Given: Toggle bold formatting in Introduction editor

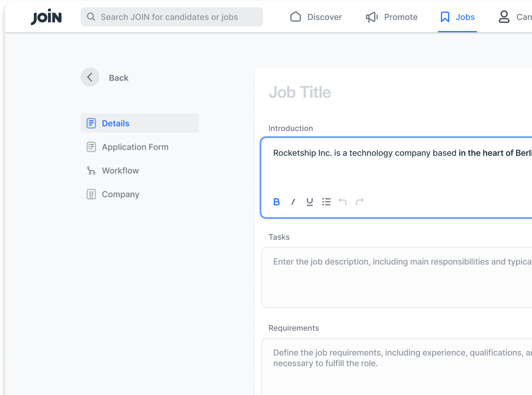Looking at the screenshot, I should 276,202.
